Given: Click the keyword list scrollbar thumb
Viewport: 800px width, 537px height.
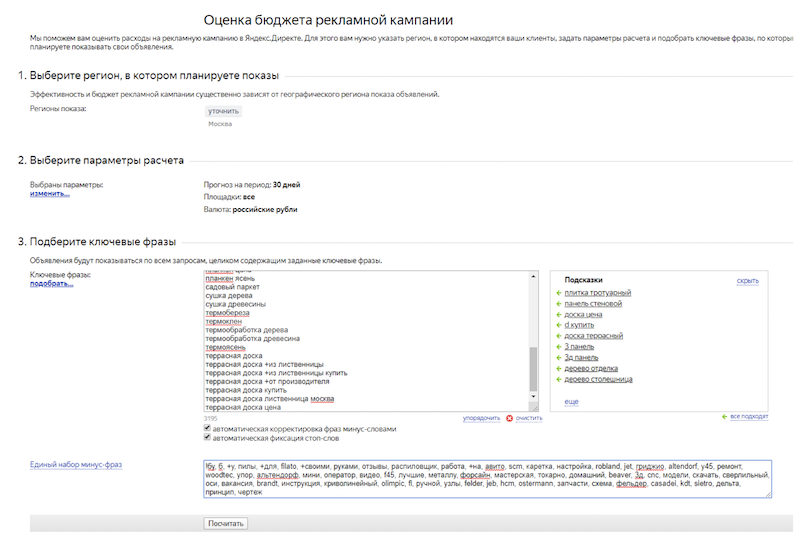Looking at the screenshot, I should (533, 369).
